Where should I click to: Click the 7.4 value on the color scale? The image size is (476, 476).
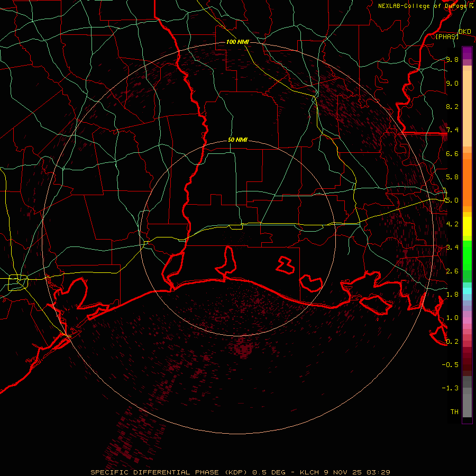coord(452,130)
